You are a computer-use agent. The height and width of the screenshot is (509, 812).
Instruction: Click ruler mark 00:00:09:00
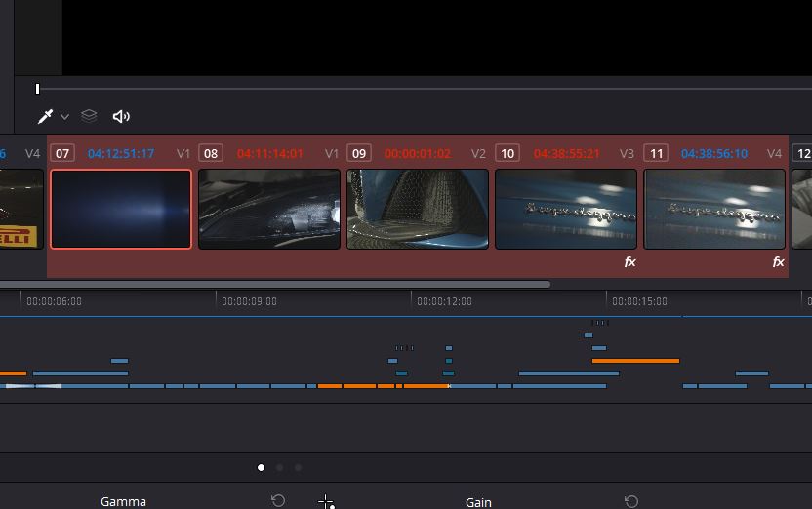(x=249, y=301)
